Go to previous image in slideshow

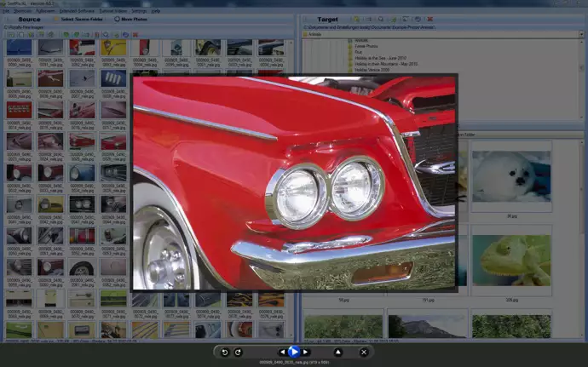(x=282, y=352)
